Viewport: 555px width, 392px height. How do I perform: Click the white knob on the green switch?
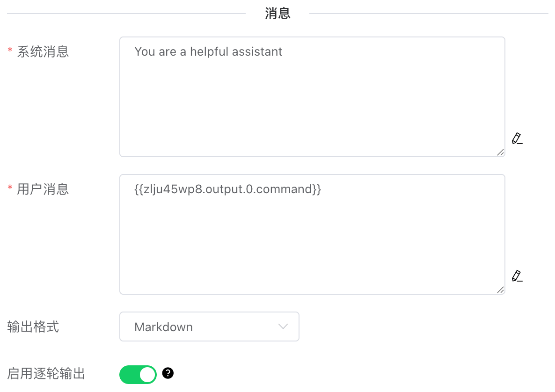coord(147,374)
